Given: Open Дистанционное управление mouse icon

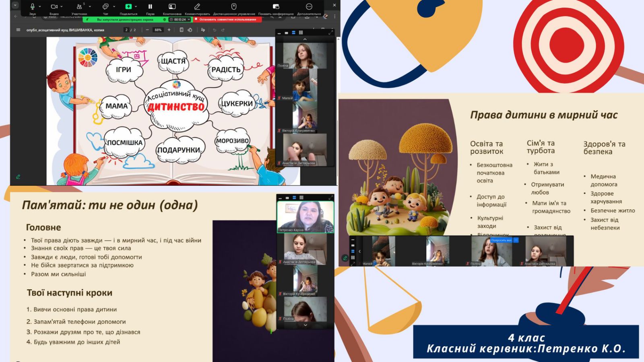Looking at the screenshot, I should (233, 6).
